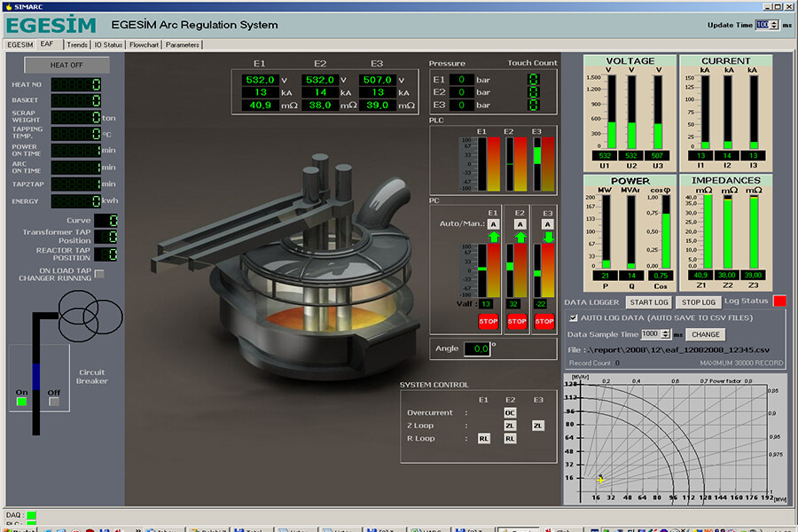The width and height of the screenshot is (798, 532).
Task: Click the E2 R Loop RL indicator
Action: point(510,438)
